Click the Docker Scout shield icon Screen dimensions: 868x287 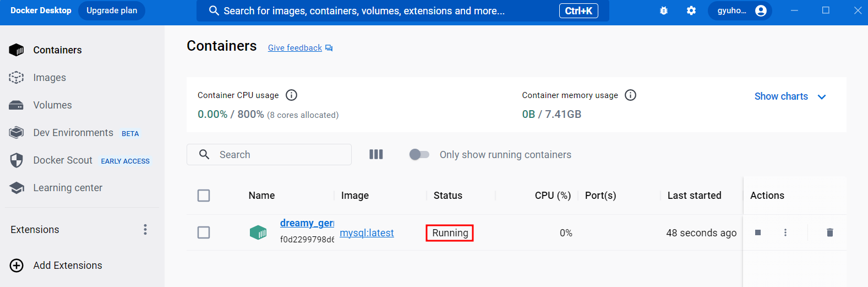point(17,160)
